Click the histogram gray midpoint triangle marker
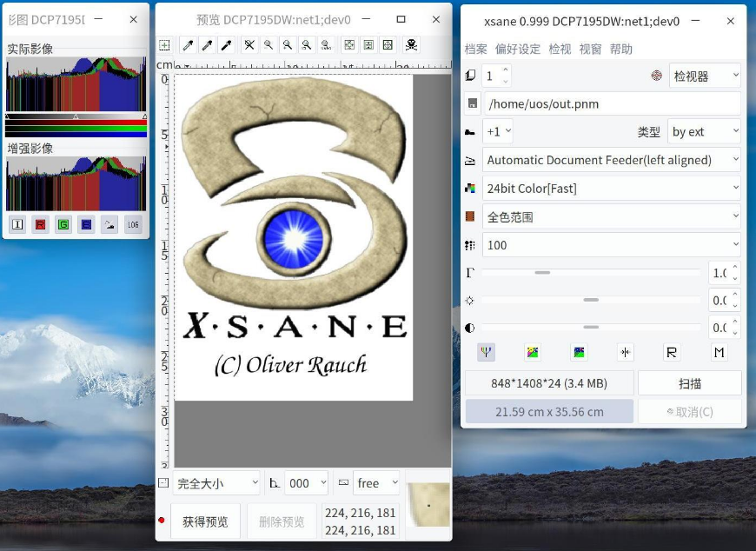Screen dimensions: 756x551 tap(76, 116)
